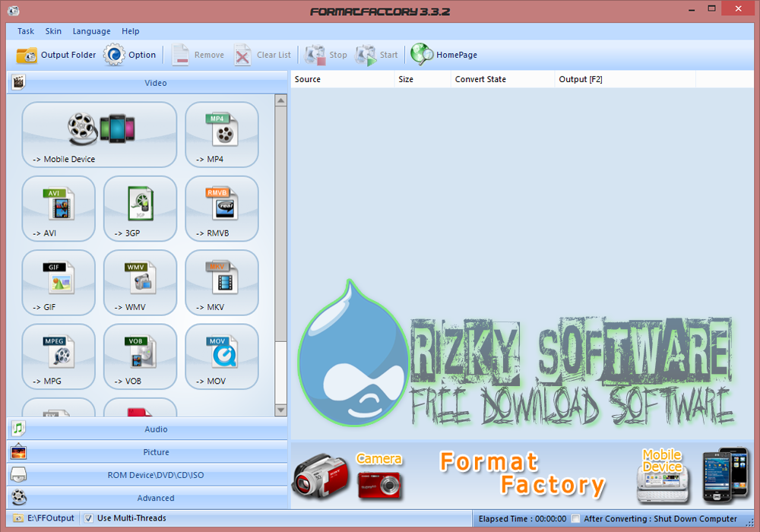Choose the MP4 conversion icon
Screen dimensions: 760x532
pos(221,135)
